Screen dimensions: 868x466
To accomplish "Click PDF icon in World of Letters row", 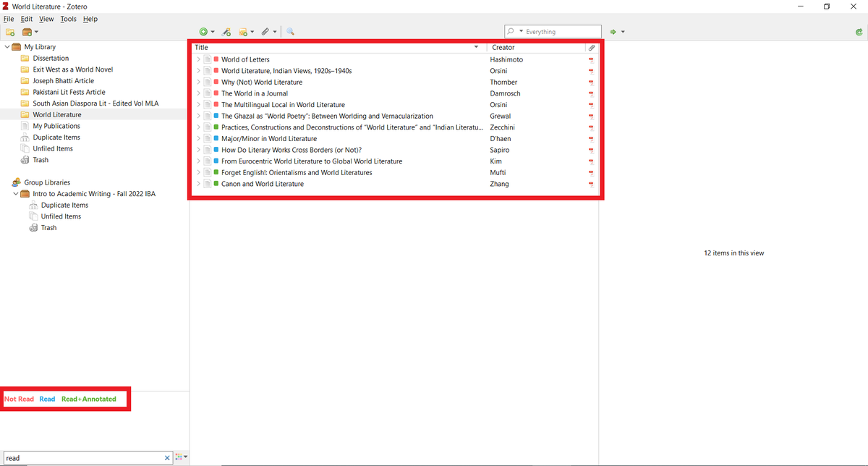I will pos(591,59).
